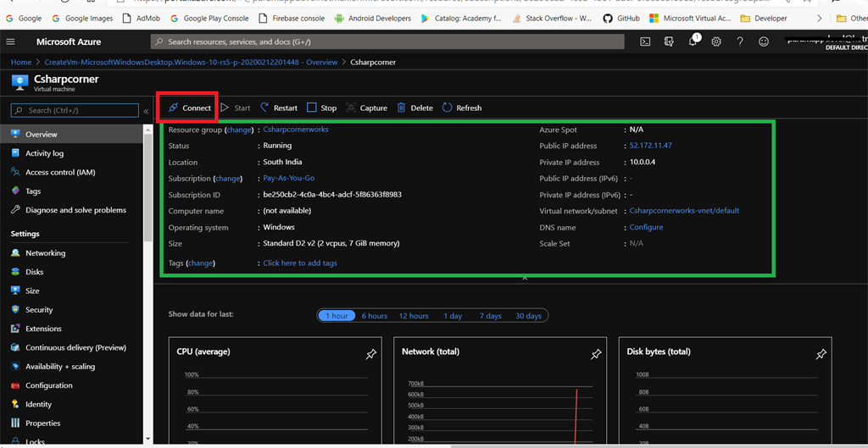Pin the Network (total) chart
The image size is (868, 448).
pos(596,355)
